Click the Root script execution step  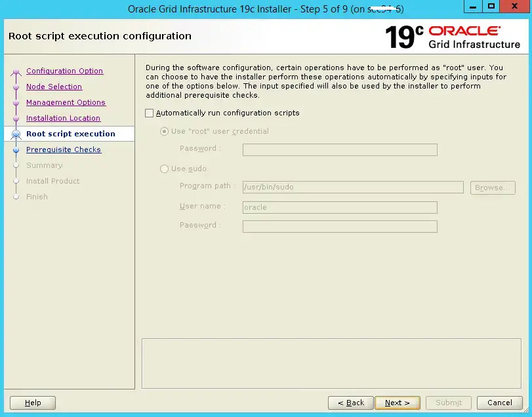(71, 134)
